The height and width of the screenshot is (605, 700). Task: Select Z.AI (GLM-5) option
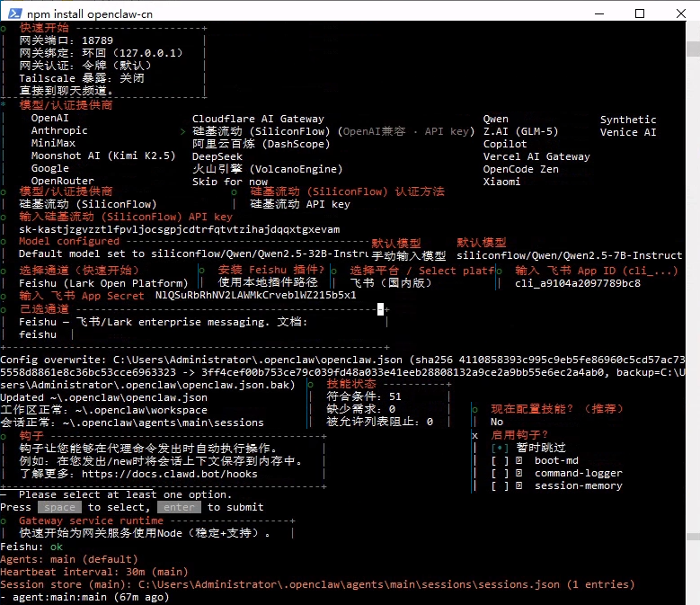click(520, 131)
